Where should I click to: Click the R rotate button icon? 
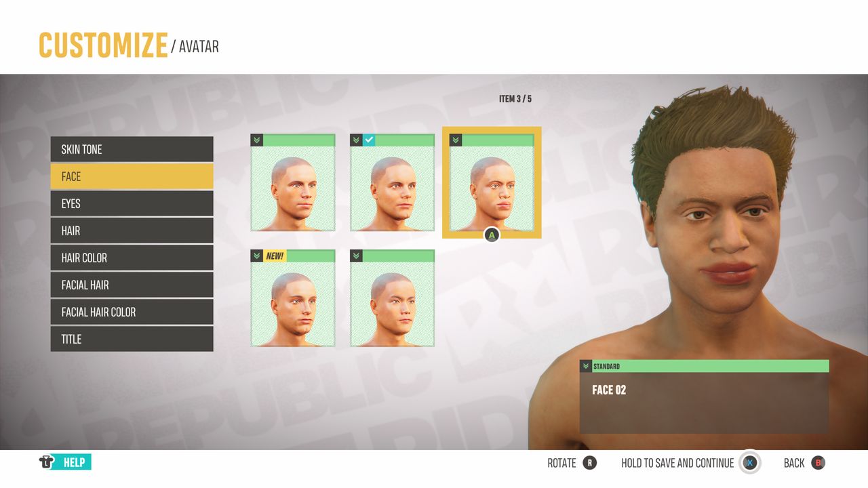[589, 463]
